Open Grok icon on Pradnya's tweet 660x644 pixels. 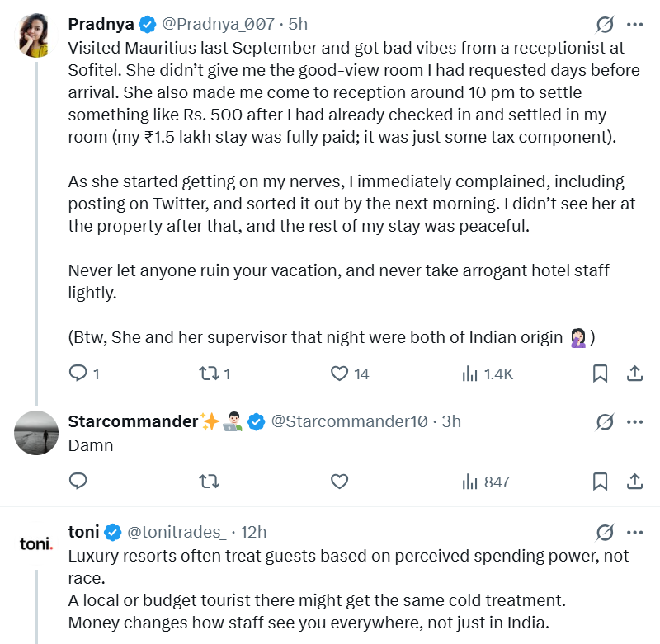605,25
